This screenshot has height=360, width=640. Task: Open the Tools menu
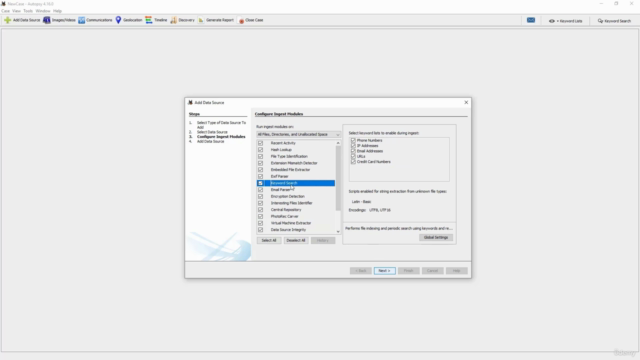coord(28,11)
